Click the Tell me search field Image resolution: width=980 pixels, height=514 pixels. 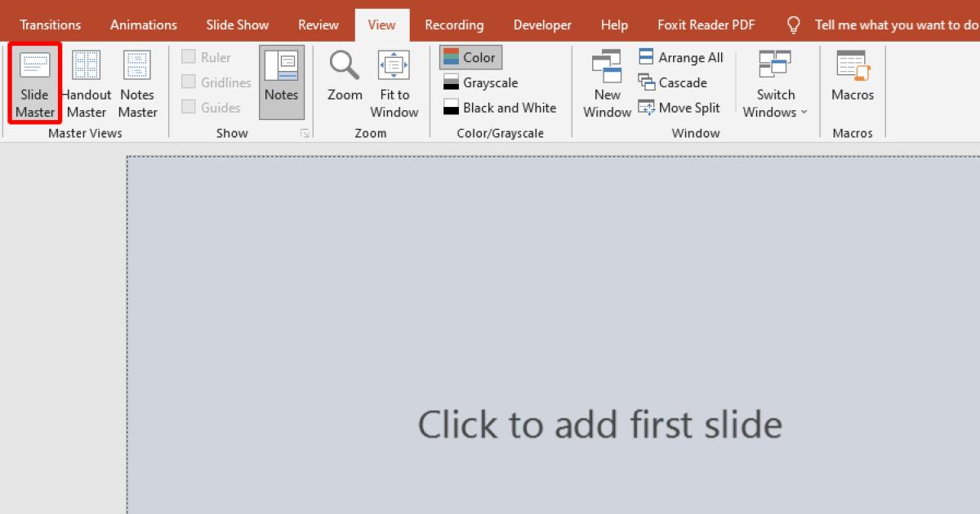tap(897, 24)
